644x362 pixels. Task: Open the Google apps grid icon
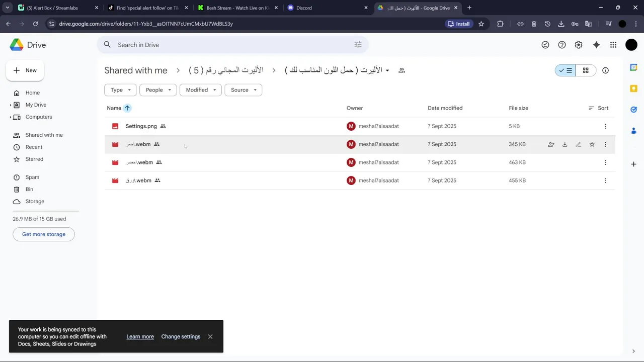click(613, 45)
